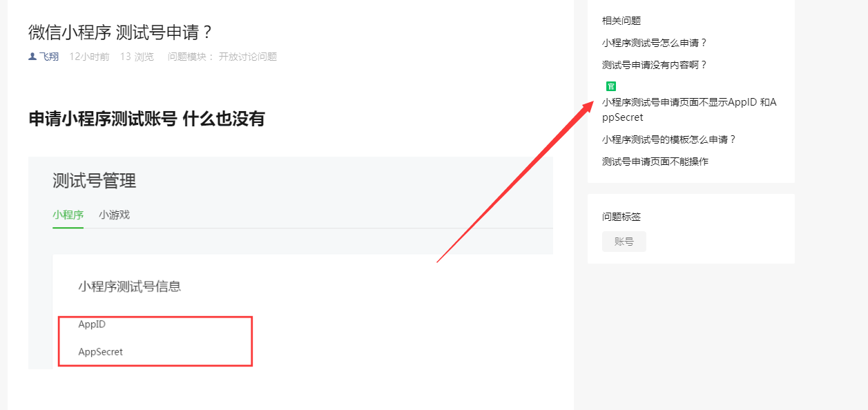The width and height of the screenshot is (868, 410).
Task: Click the green 官 official badge icon
Action: (x=610, y=86)
